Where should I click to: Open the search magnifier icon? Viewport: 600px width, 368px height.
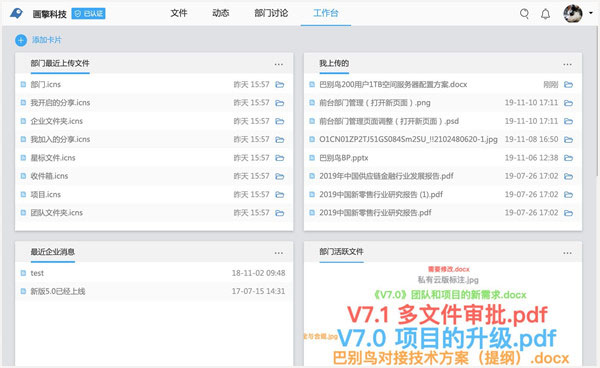(x=524, y=14)
